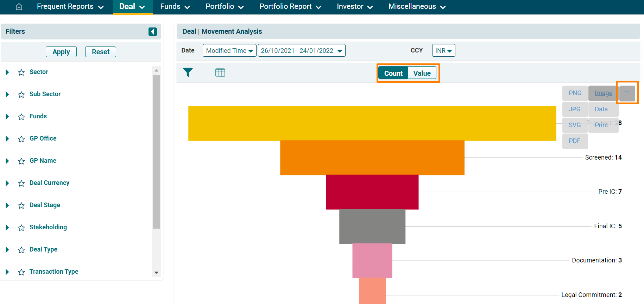This screenshot has width=644, height=304.
Task: Star the Deal Stage filter
Action: click(21, 205)
